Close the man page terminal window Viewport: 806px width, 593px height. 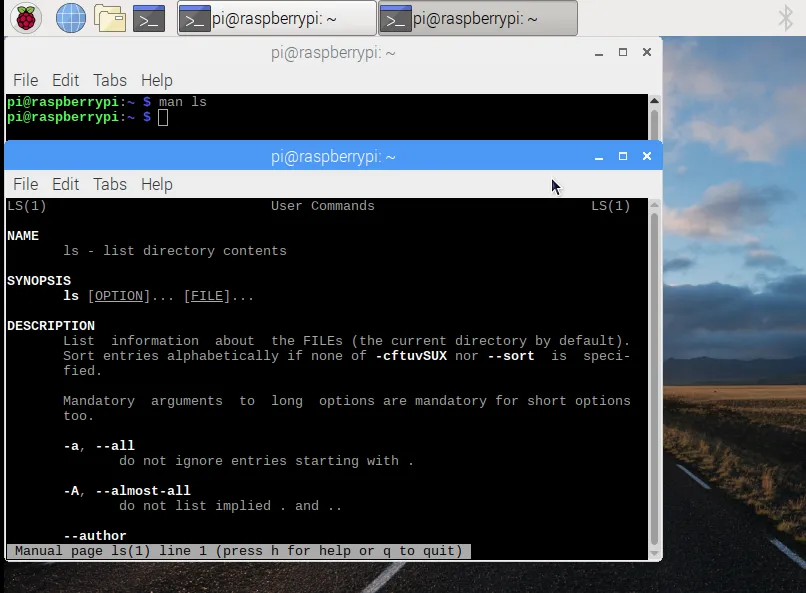[647, 156]
